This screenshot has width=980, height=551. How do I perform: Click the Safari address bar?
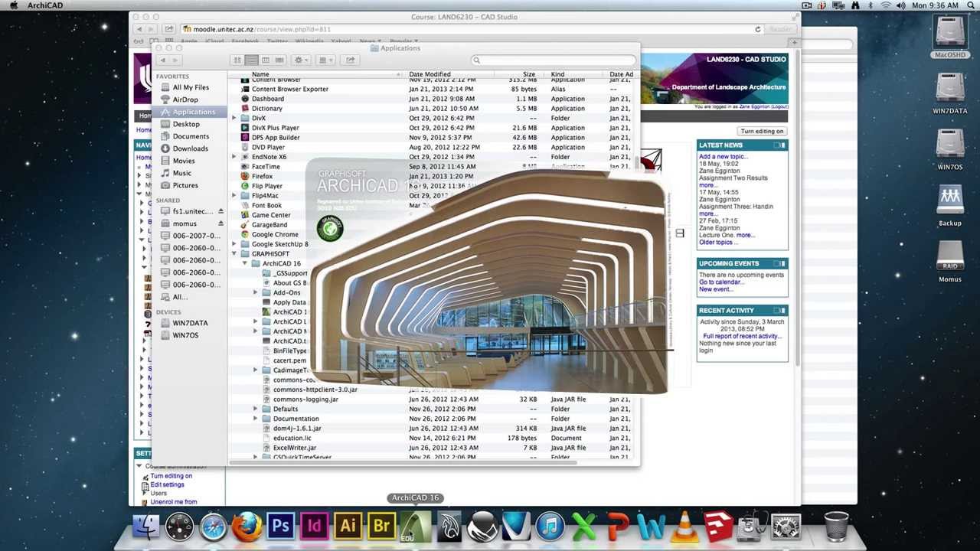pyautogui.click(x=471, y=29)
